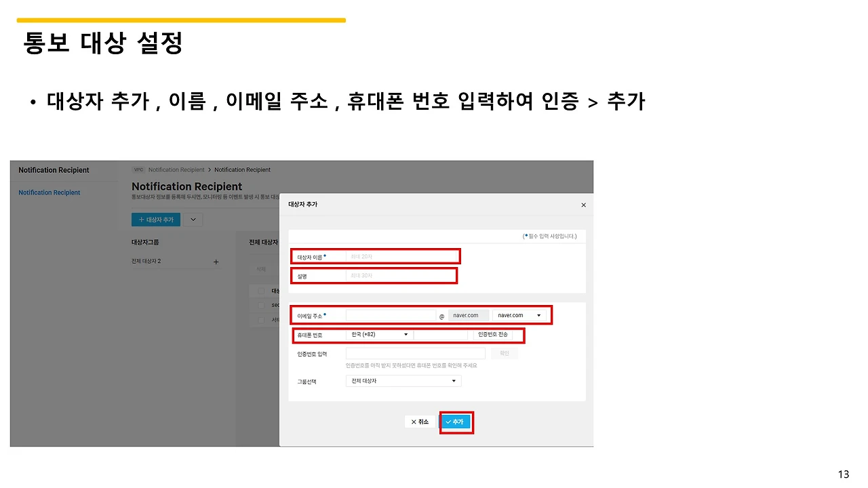Select the 전체 대상자 2 group item

click(x=146, y=262)
